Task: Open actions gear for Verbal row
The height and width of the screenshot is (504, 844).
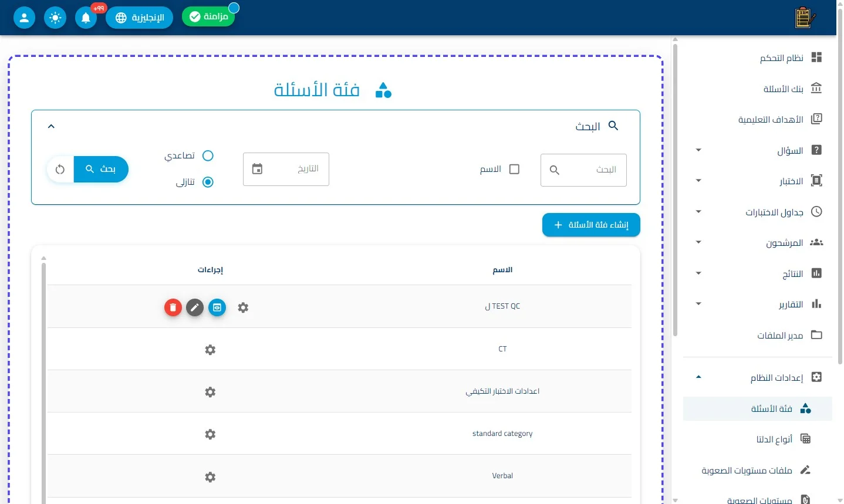Action: (x=210, y=477)
